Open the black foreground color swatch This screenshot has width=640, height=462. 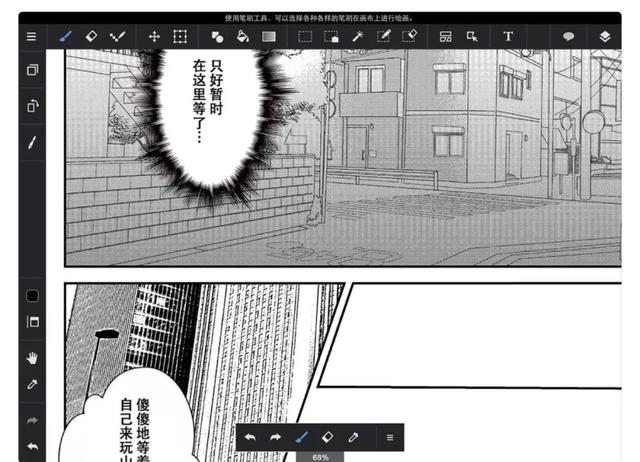point(32,296)
